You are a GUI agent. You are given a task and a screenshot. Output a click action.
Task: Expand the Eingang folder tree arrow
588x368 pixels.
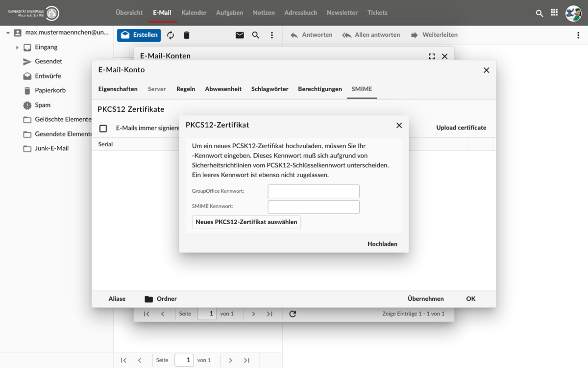pyautogui.click(x=17, y=48)
